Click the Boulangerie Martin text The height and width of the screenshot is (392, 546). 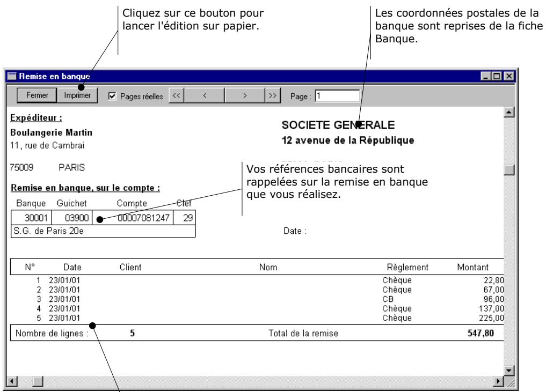coord(51,132)
